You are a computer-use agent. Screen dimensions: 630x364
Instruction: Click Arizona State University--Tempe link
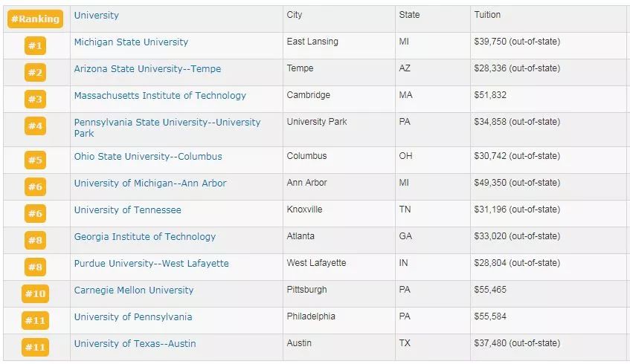click(147, 69)
